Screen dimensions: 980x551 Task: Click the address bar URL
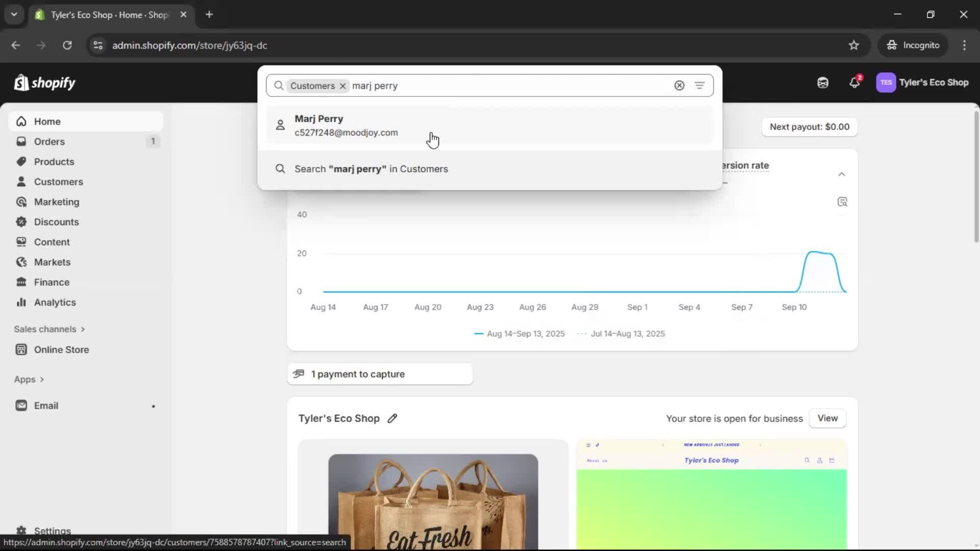tap(189, 45)
